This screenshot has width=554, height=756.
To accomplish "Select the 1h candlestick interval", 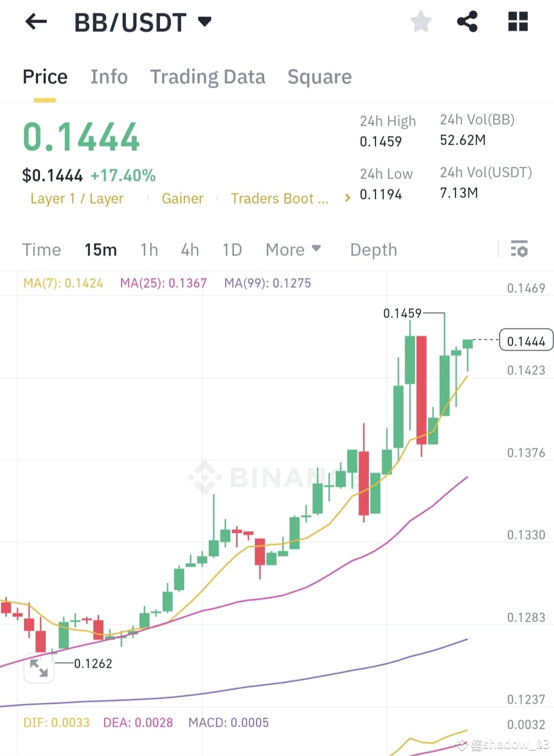I will click(149, 250).
